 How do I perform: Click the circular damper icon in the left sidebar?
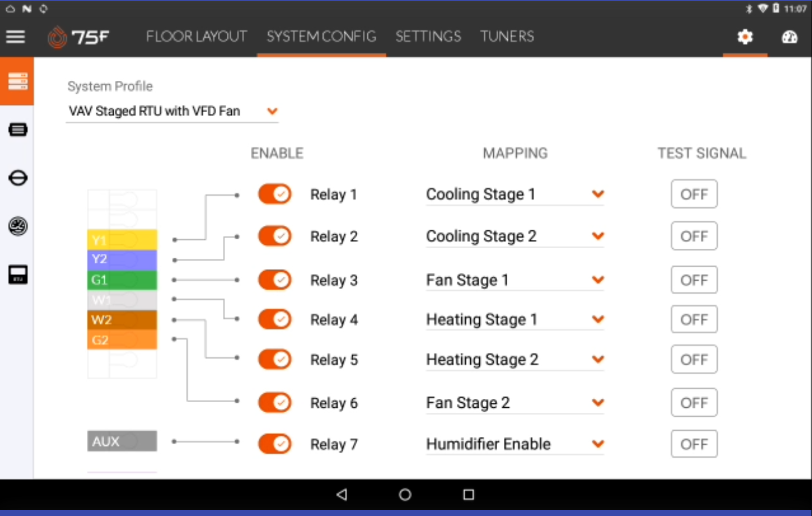pyautogui.click(x=18, y=177)
